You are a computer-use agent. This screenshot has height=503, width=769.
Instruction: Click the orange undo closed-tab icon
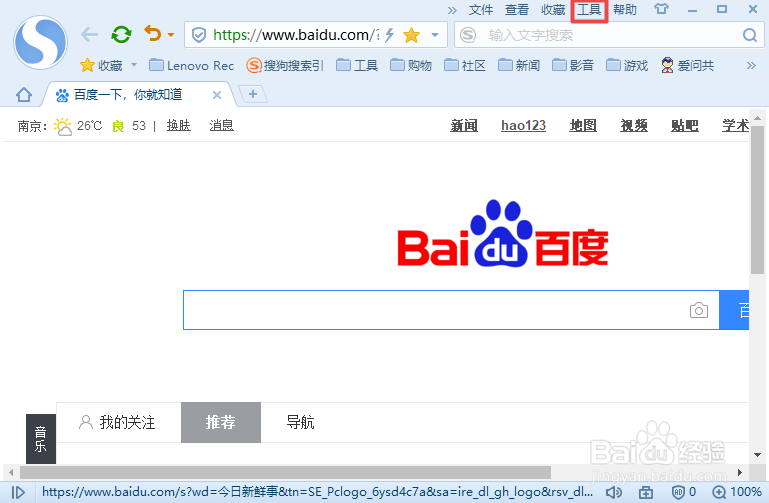tap(153, 34)
